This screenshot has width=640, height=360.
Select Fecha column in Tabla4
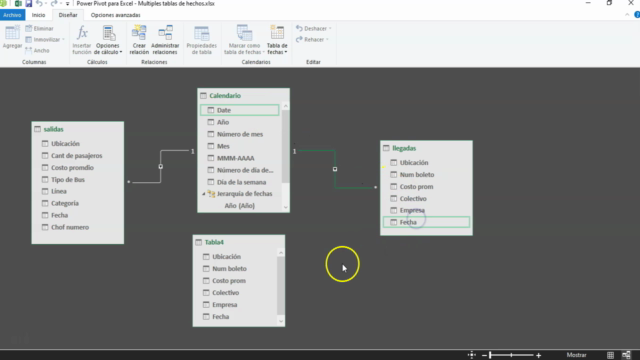click(x=220, y=317)
